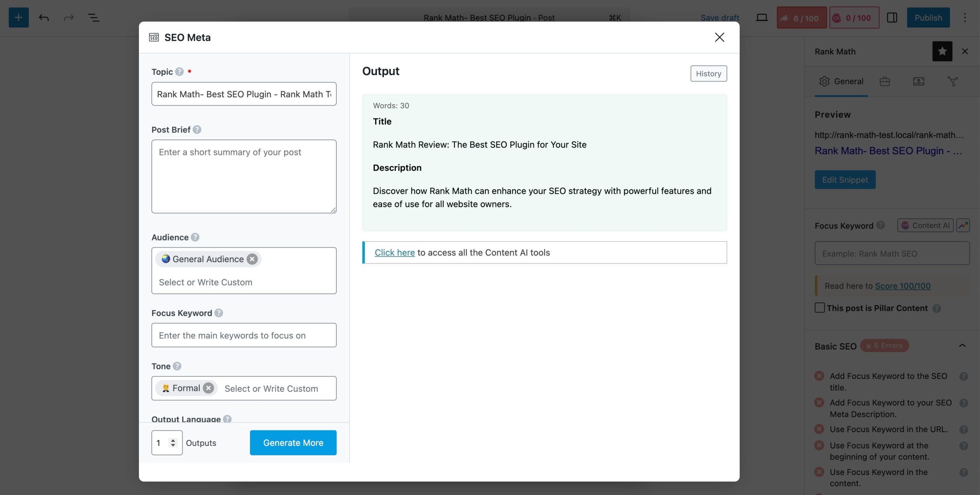Open the Content AI score 0/100
Image resolution: width=980 pixels, height=495 pixels.
click(x=854, y=18)
